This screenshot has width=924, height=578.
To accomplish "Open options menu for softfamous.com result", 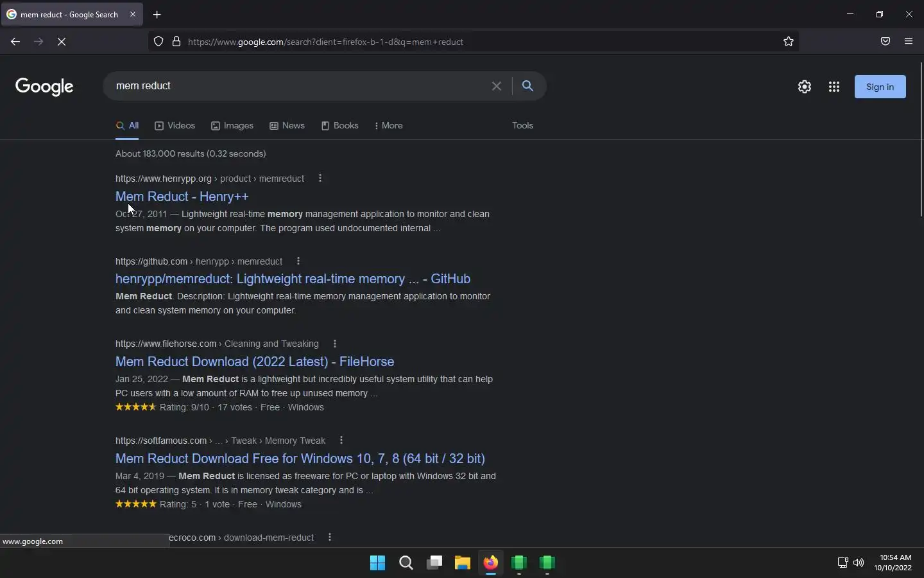I will (x=341, y=441).
